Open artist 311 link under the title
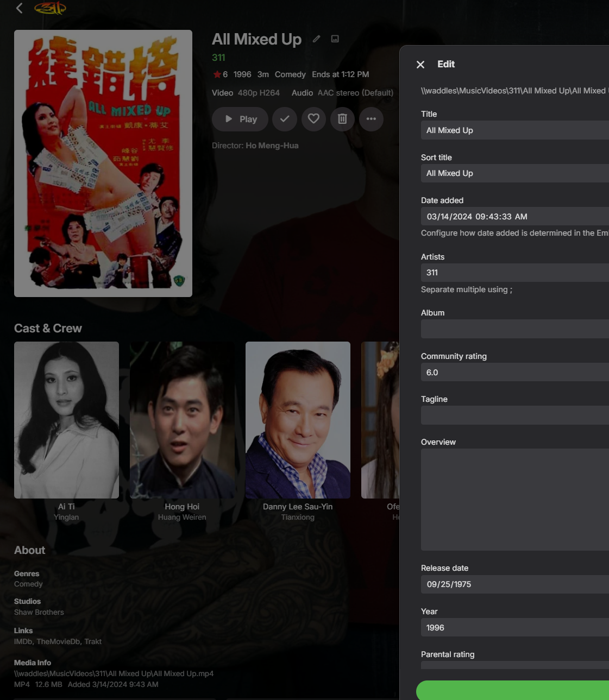This screenshot has width=609, height=700. 218,58
